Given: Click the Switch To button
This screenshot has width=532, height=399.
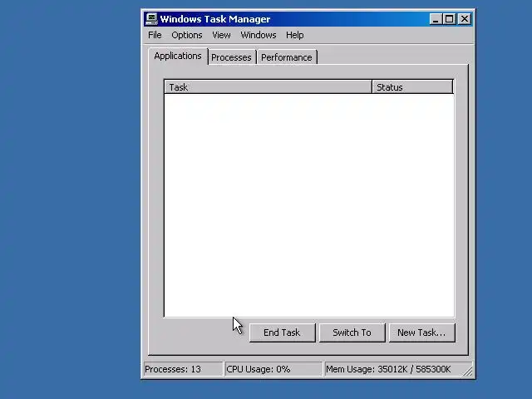Looking at the screenshot, I should (x=352, y=332).
